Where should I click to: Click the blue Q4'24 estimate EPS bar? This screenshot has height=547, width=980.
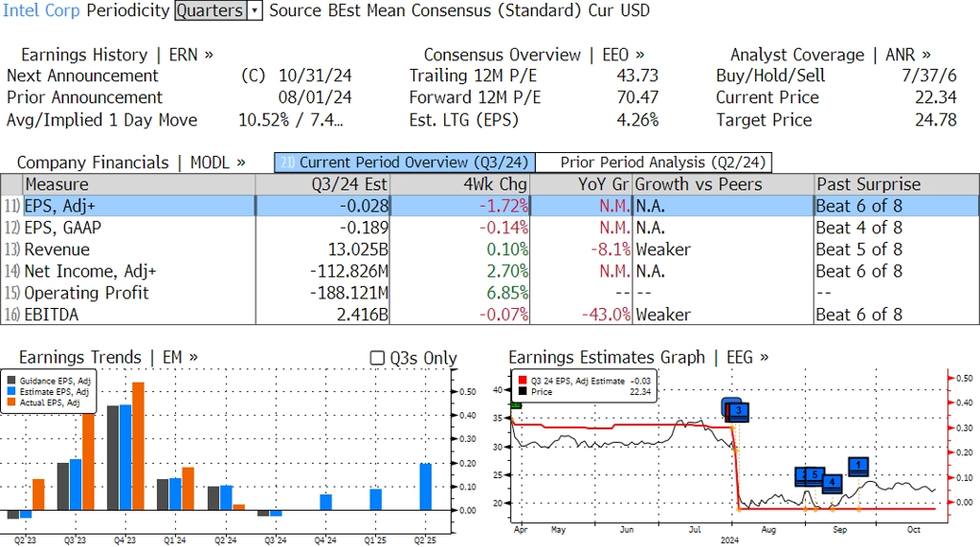pyautogui.click(x=325, y=502)
